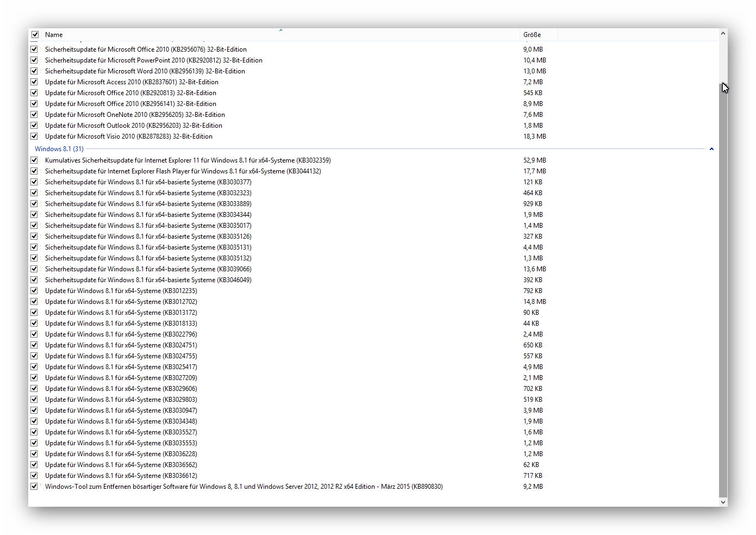756x535 pixels.
Task: Select Update für Windows 8.1 (KB3035553)
Action: pos(121,443)
